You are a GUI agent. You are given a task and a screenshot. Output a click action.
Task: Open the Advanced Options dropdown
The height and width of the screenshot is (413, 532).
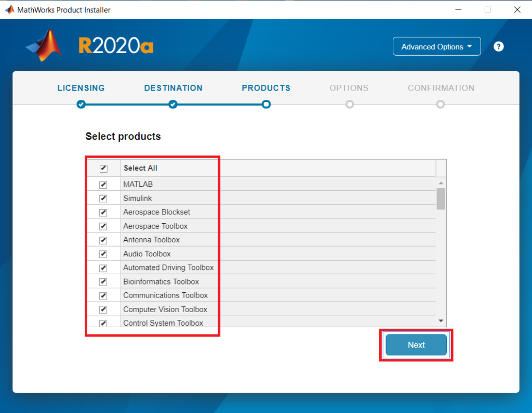tap(436, 46)
